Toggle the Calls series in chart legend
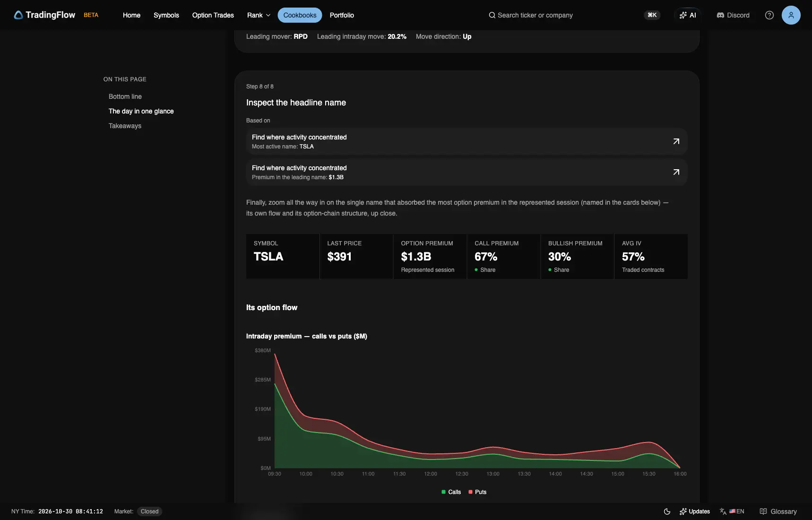The image size is (812, 520). (x=451, y=492)
